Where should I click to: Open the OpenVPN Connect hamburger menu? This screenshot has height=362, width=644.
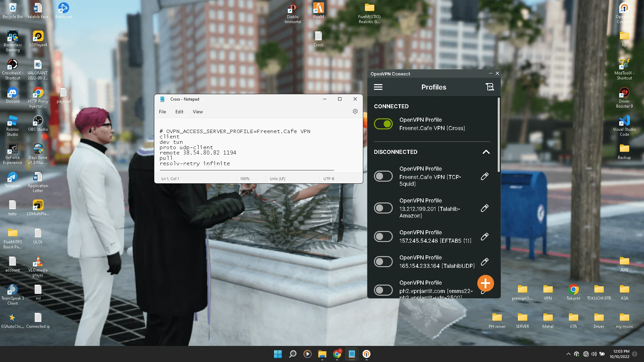click(x=378, y=87)
